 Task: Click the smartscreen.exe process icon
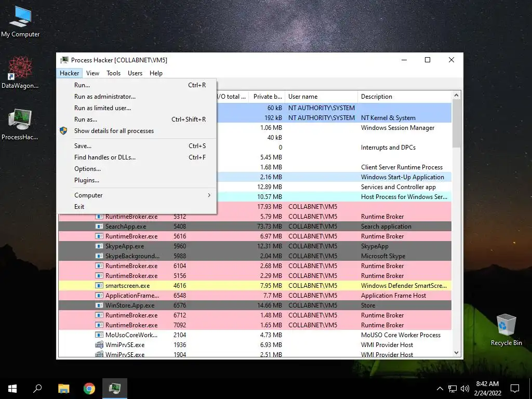click(99, 286)
